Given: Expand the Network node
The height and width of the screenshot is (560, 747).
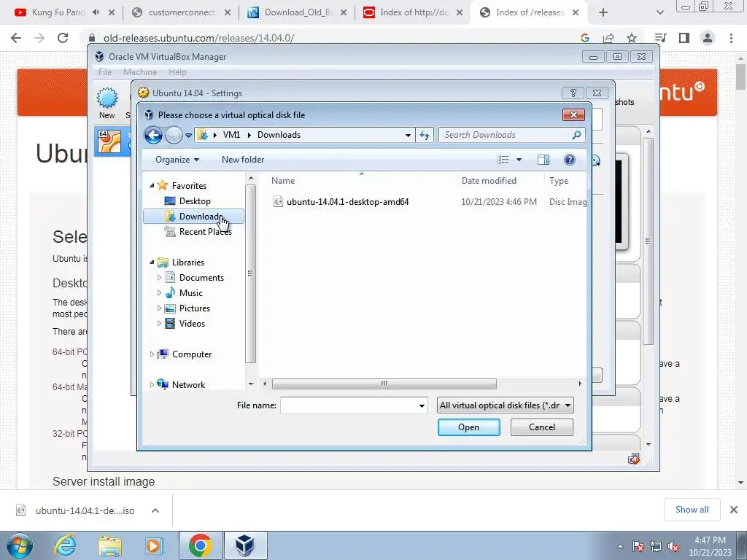Looking at the screenshot, I should 152,385.
